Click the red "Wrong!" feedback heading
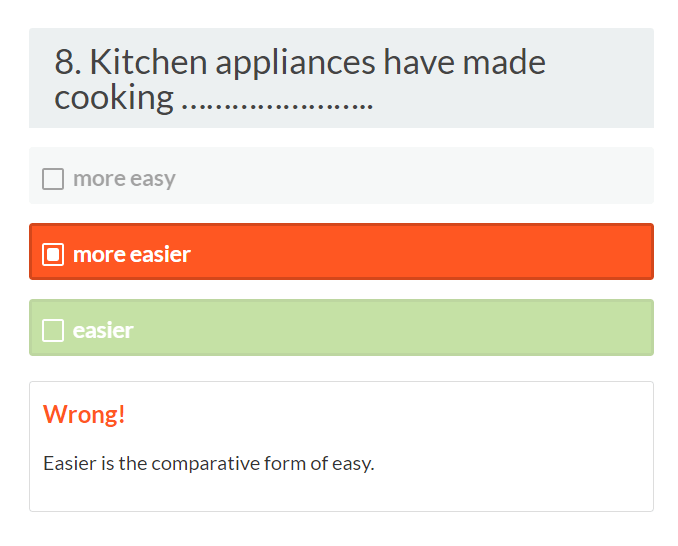This screenshot has width=678, height=546. 84,414
